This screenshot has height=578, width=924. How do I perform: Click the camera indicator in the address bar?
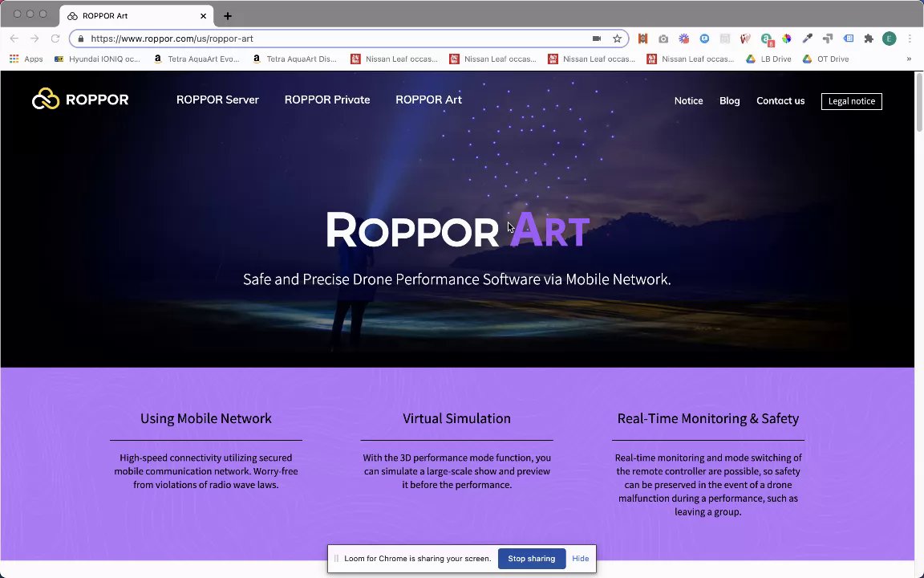tap(597, 39)
